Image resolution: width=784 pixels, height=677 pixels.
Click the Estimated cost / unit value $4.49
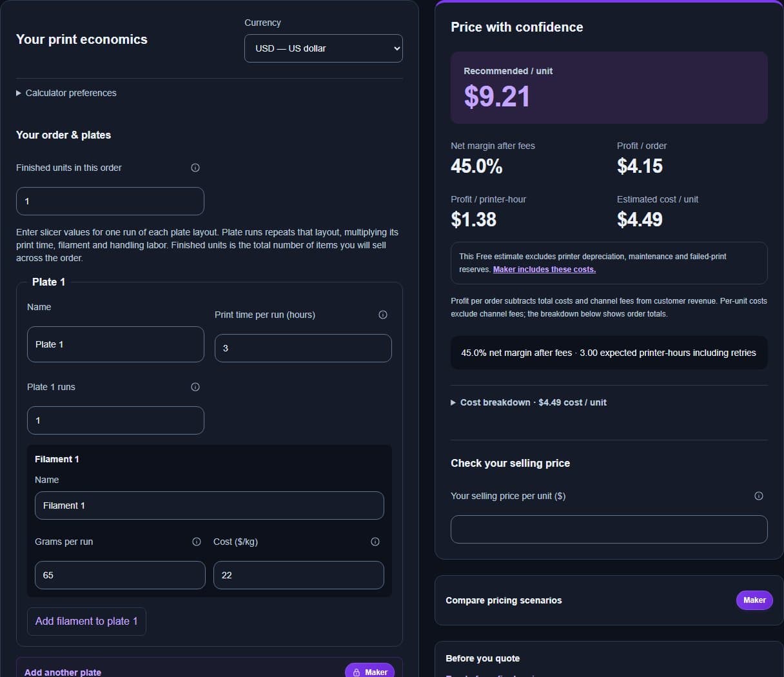pyautogui.click(x=640, y=220)
